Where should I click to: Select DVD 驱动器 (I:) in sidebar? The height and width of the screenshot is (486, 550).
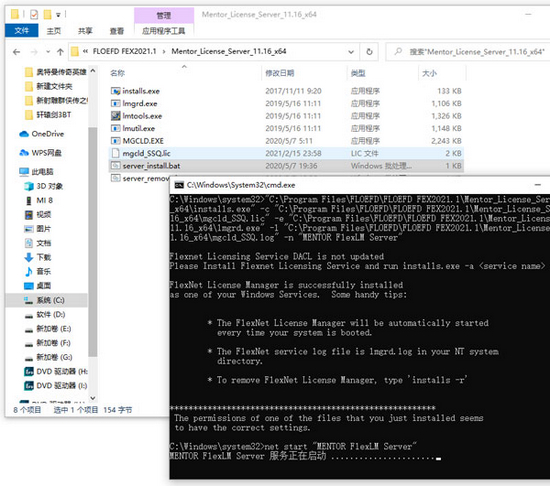(55, 386)
